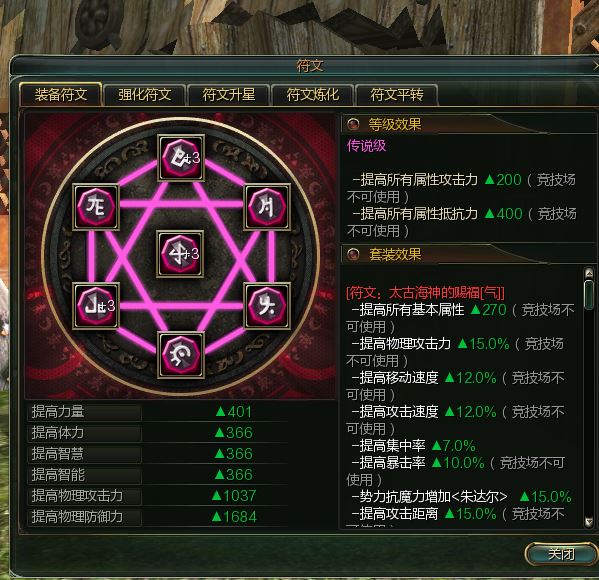Select the center rune slot with +3
The height and width of the screenshot is (580, 599).
click(180, 254)
